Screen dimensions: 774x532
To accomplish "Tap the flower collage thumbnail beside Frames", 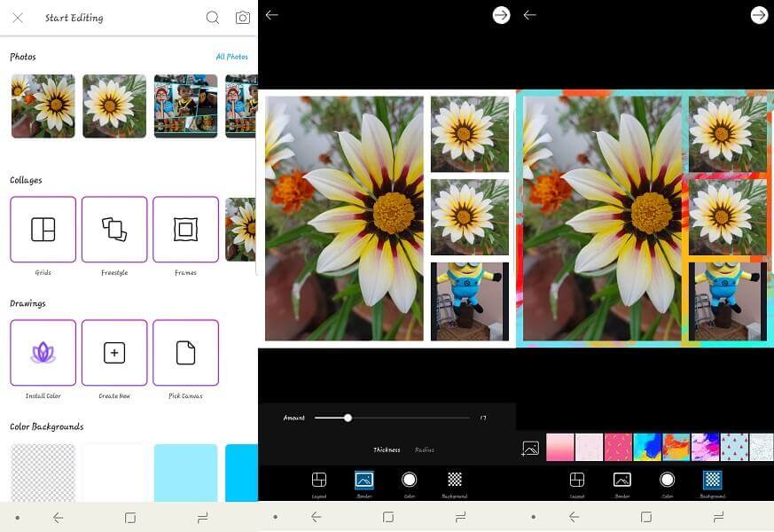I will click(241, 230).
